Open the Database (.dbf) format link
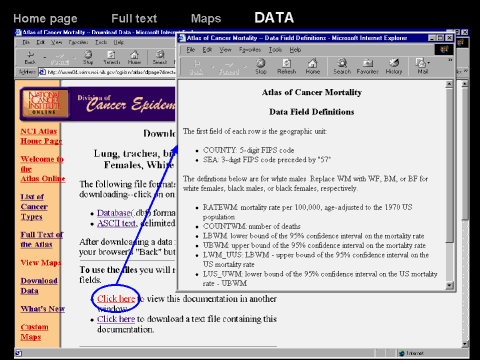This screenshot has width=480, height=360. click(x=114, y=213)
